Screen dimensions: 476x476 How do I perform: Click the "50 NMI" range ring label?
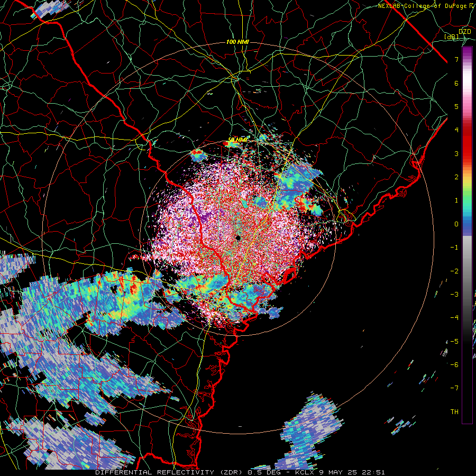click(x=237, y=140)
